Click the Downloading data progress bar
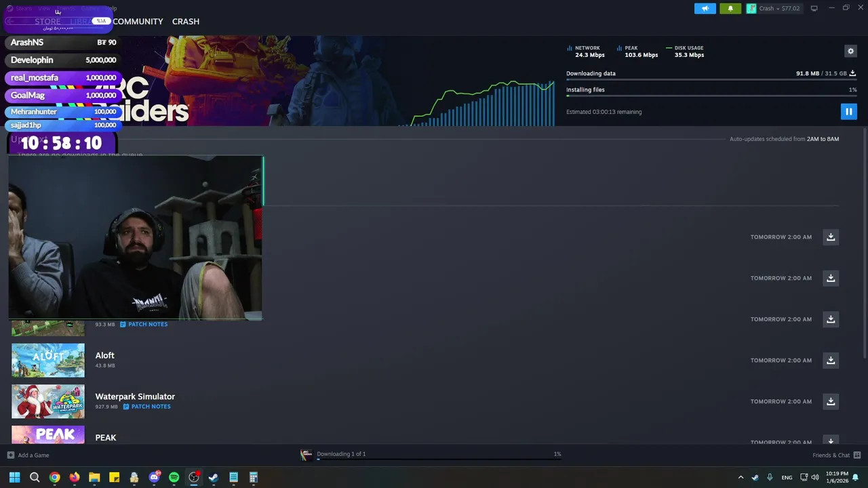 click(711, 80)
